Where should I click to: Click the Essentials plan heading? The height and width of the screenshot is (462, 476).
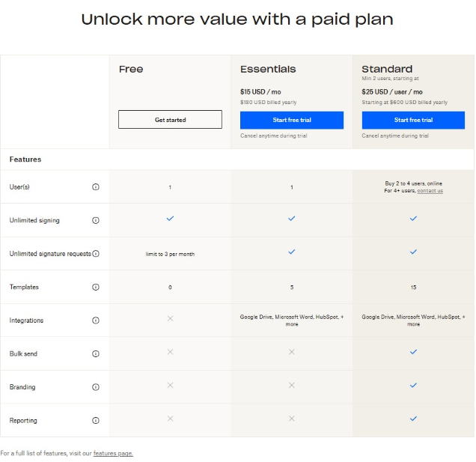tap(268, 70)
